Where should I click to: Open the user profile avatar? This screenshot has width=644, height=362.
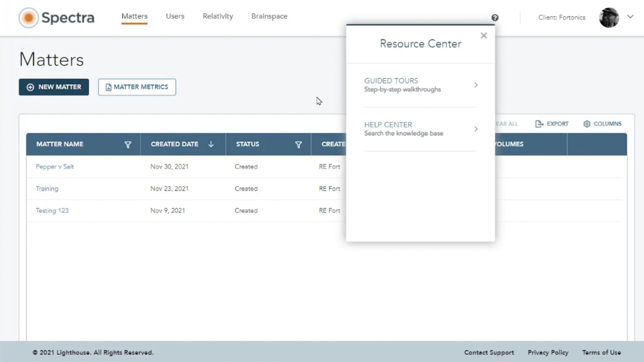609,17
